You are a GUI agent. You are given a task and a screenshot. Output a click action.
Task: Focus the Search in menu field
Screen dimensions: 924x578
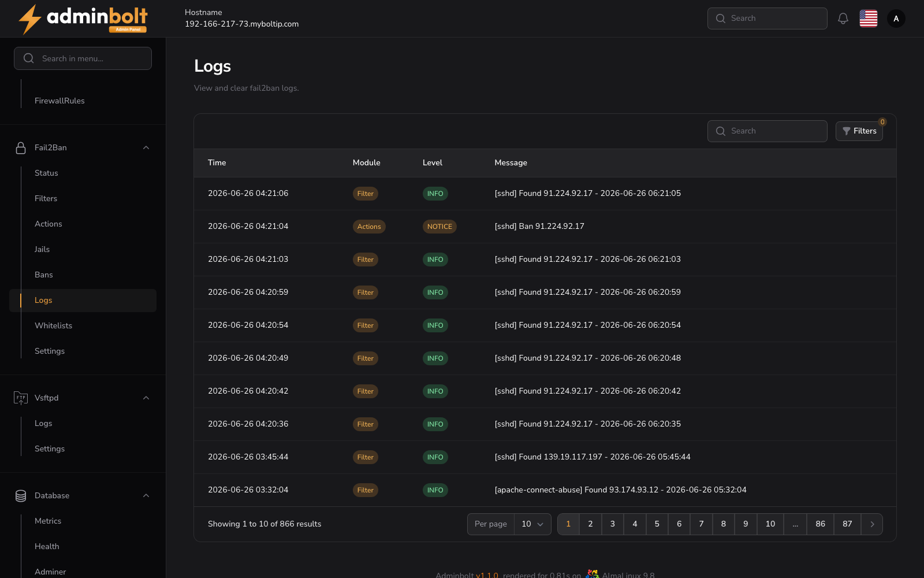coord(83,58)
